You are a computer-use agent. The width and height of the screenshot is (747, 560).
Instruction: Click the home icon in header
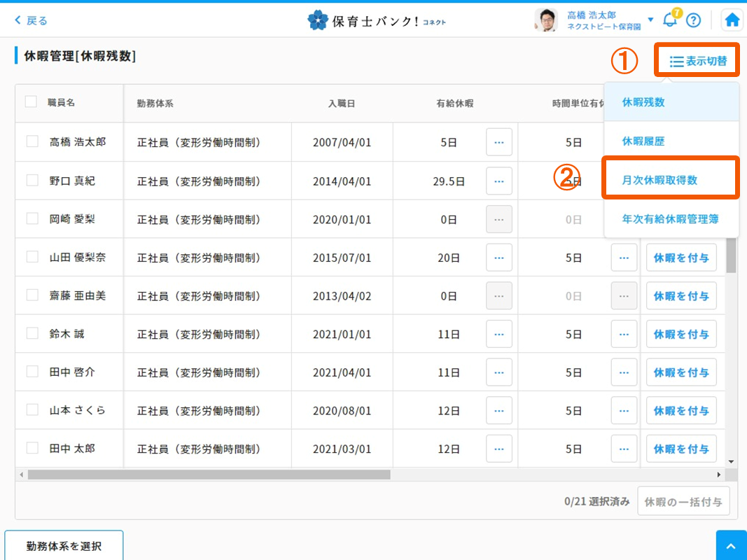point(732,20)
